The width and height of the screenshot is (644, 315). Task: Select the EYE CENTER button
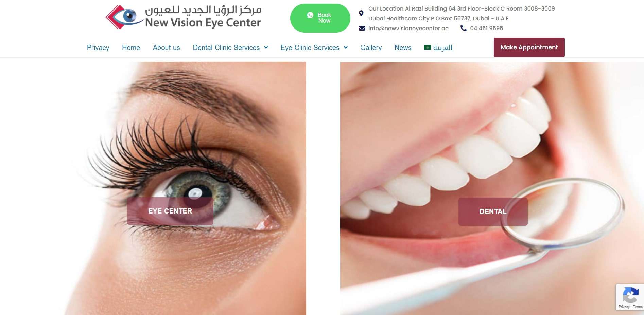170,211
